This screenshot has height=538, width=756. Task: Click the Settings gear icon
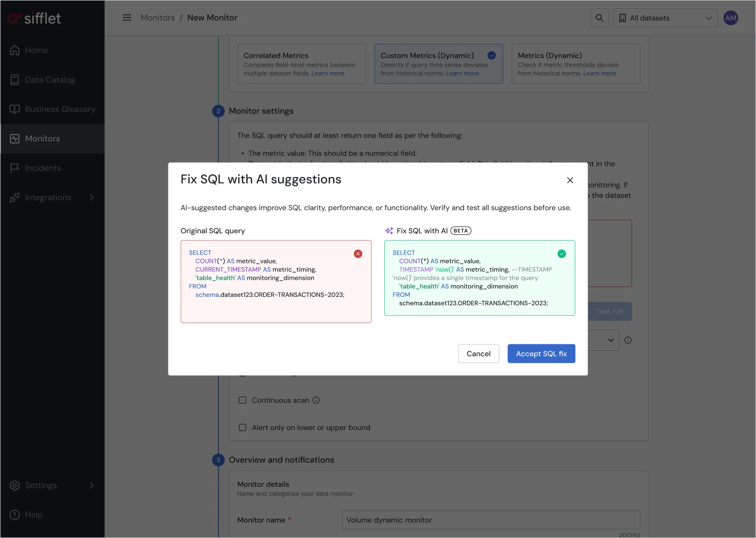click(14, 485)
